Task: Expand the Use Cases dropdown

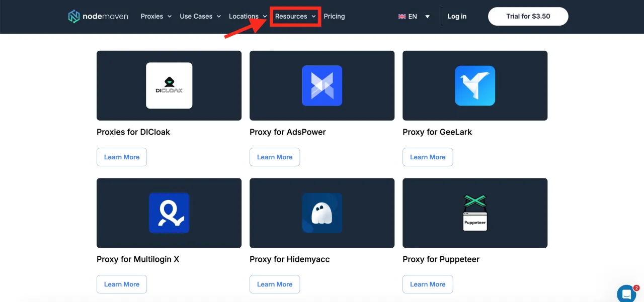Action: point(200,17)
